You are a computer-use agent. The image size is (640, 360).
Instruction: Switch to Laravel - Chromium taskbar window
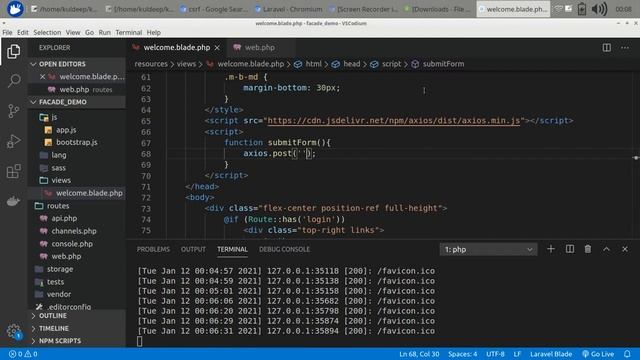coord(288,9)
